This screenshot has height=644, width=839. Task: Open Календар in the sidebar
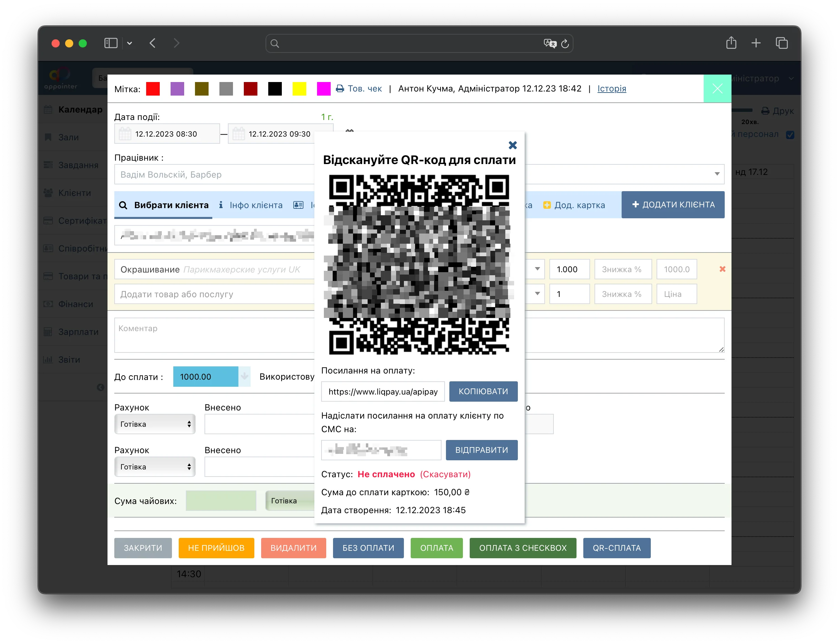[x=74, y=109]
